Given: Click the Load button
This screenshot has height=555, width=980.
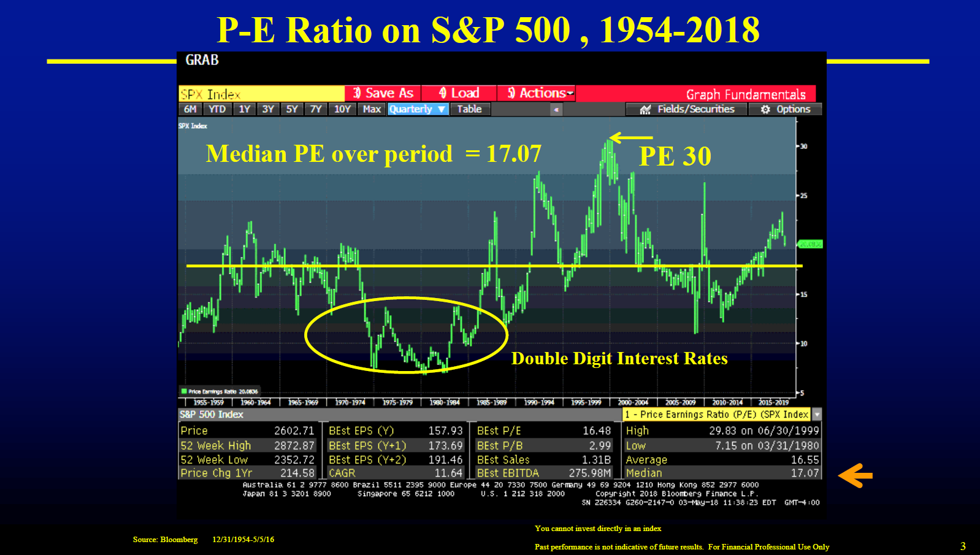Looking at the screenshot, I should pos(459,93).
